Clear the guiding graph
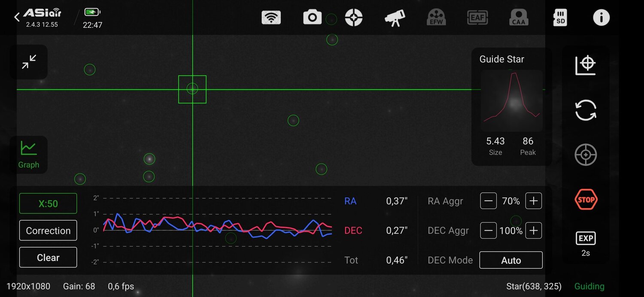Viewport: 644px width, 297px height. (48, 257)
